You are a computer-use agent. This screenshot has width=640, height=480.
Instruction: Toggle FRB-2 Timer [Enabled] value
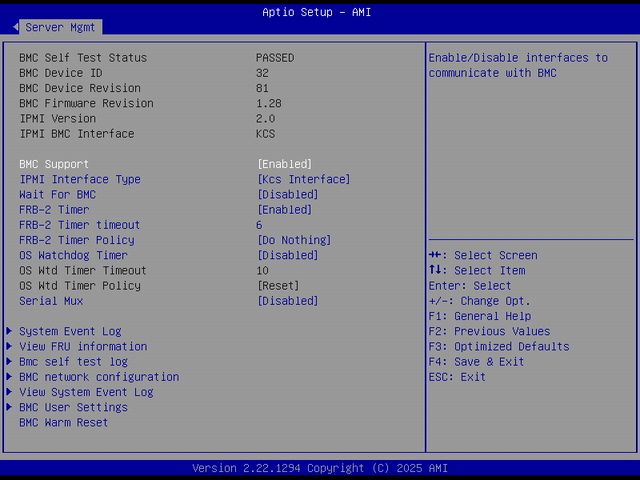tap(284, 210)
